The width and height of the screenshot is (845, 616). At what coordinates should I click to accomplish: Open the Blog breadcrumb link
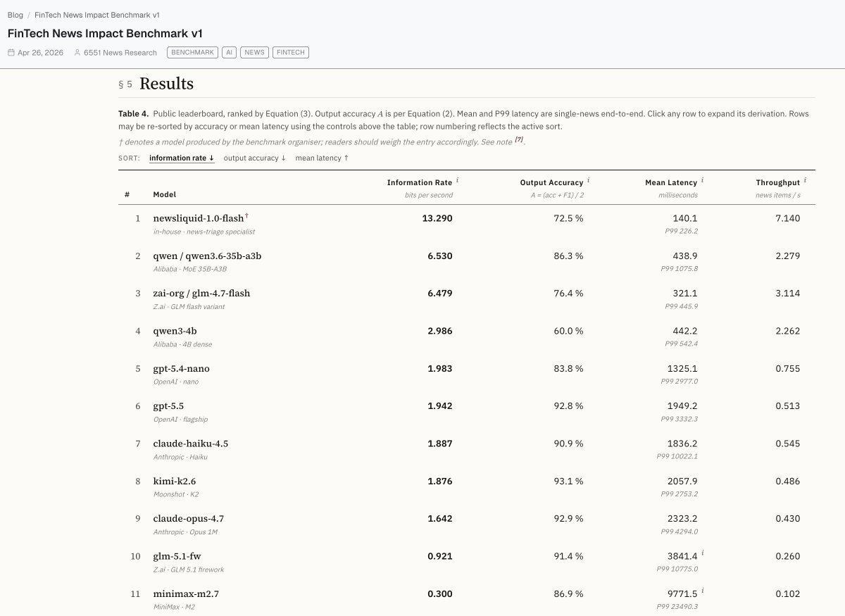pos(15,15)
